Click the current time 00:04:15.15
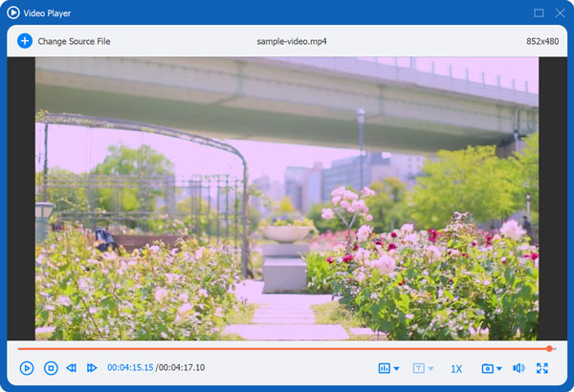 point(130,368)
